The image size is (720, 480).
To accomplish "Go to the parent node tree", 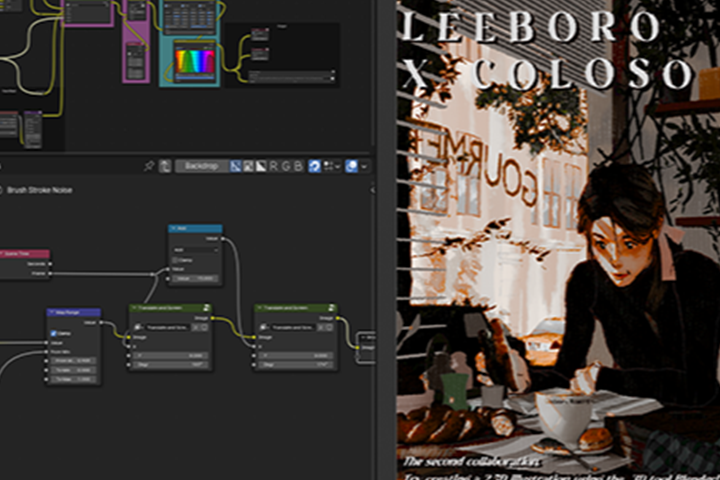I will click(x=165, y=166).
